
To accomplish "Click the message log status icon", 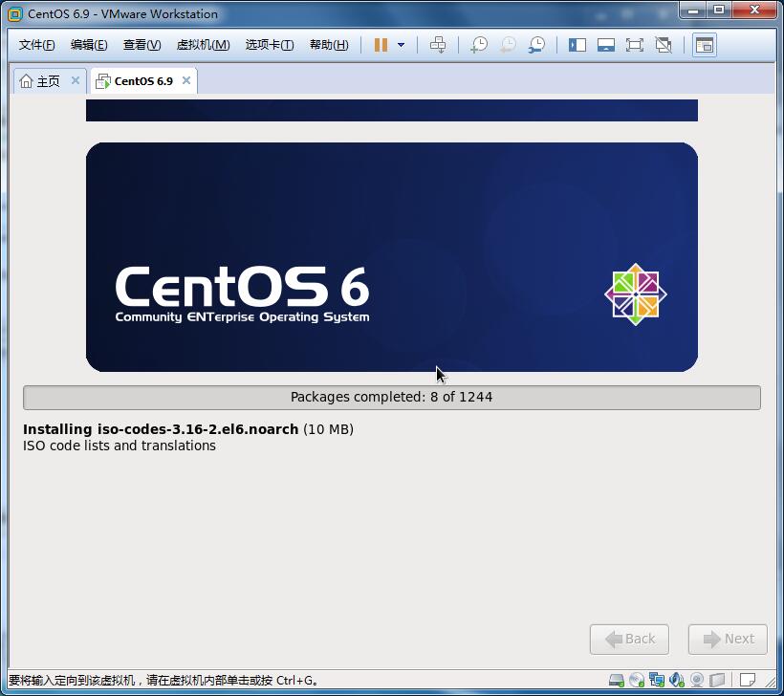I will (x=748, y=680).
